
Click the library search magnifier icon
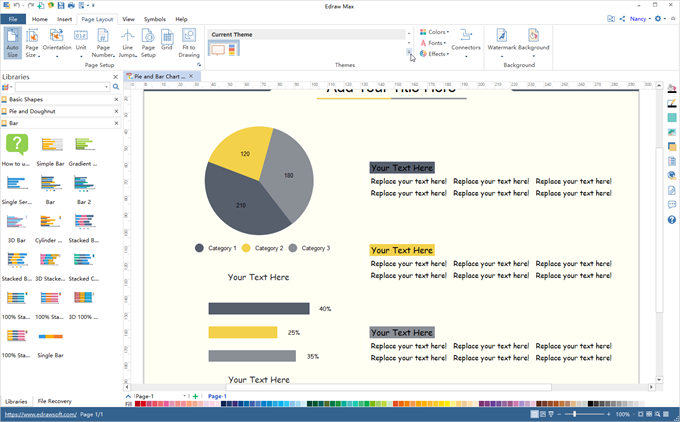(116, 87)
